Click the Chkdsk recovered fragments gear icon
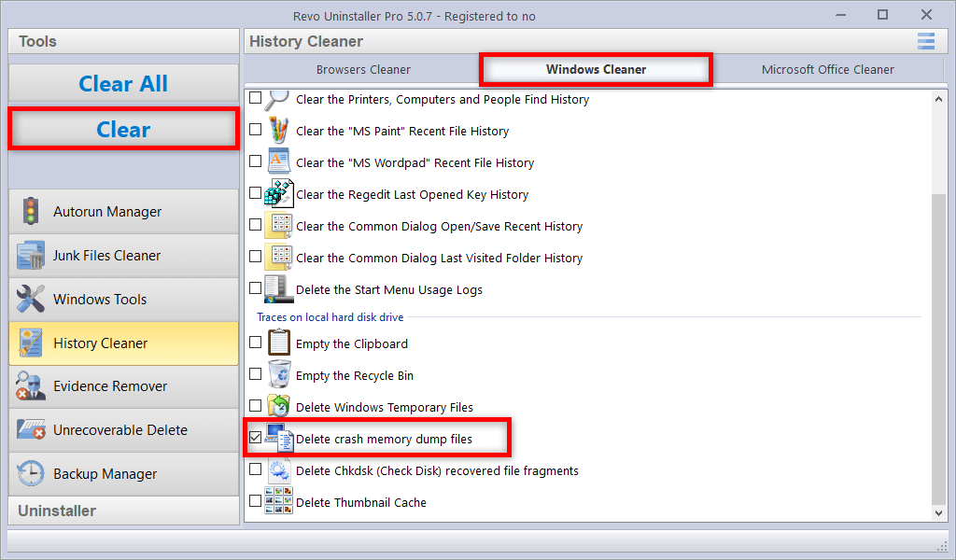Viewport: 956px width, 560px height. click(x=279, y=470)
